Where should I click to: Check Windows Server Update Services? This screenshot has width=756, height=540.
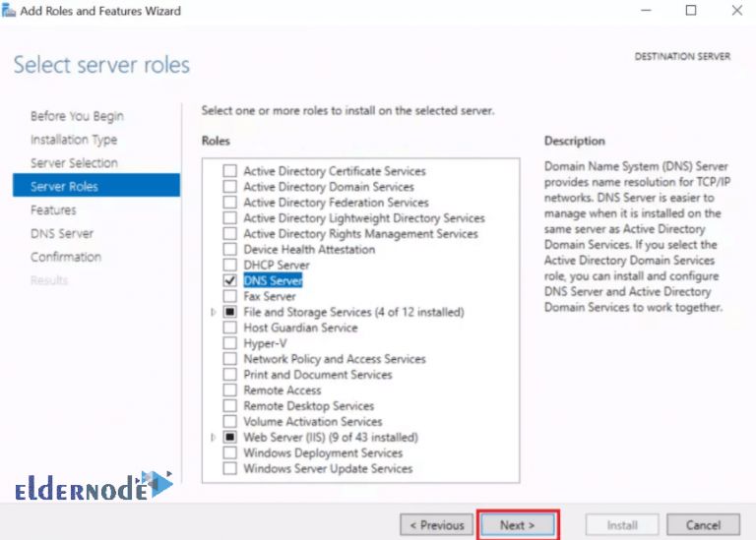(x=229, y=469)
